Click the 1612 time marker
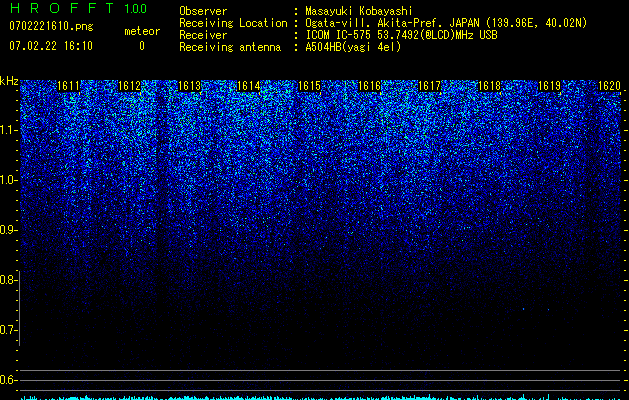Screen dimensions: 629x400 [130, 86]
